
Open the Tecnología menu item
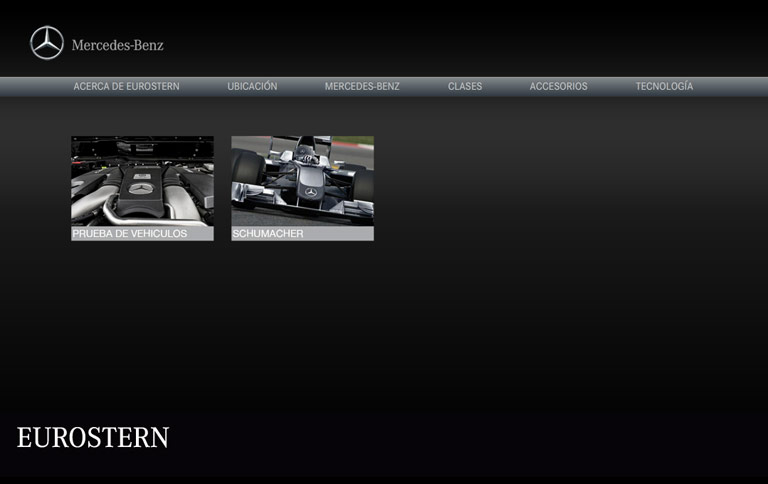664,87
